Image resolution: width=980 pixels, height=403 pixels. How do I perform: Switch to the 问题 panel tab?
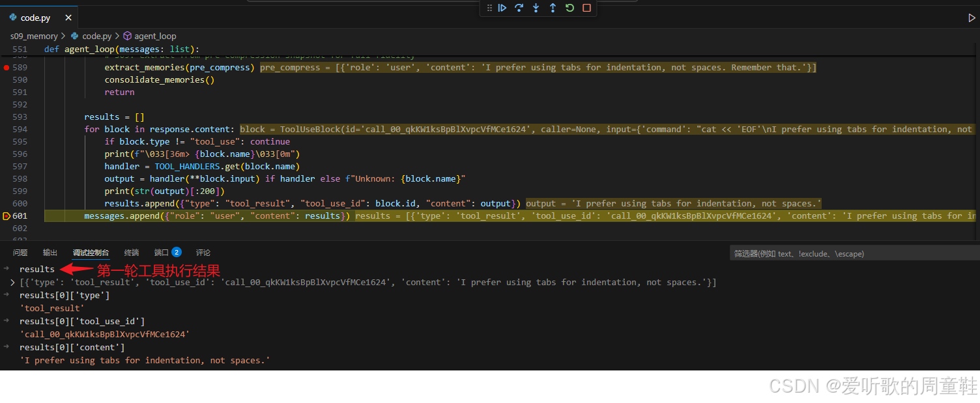click(20, 253)
